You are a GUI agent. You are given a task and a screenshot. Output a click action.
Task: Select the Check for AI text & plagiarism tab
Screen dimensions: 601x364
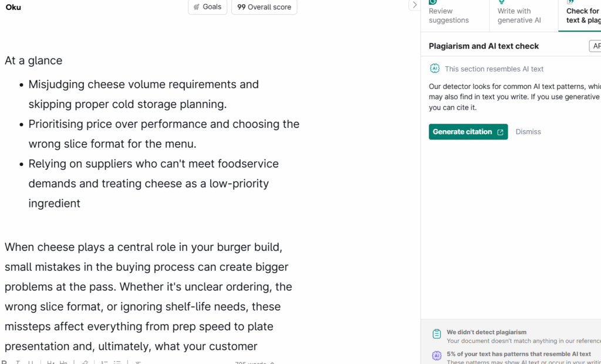coord(583,15)
